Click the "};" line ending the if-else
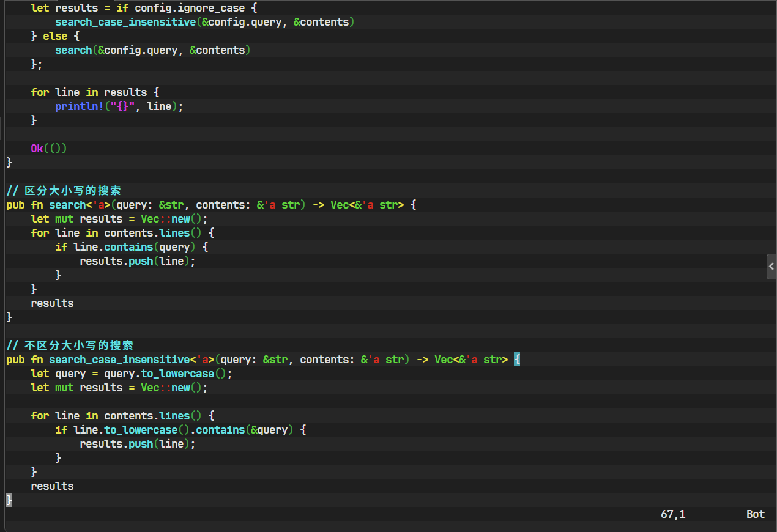Viewport: 777px width, 532px height. pos(37,64)
